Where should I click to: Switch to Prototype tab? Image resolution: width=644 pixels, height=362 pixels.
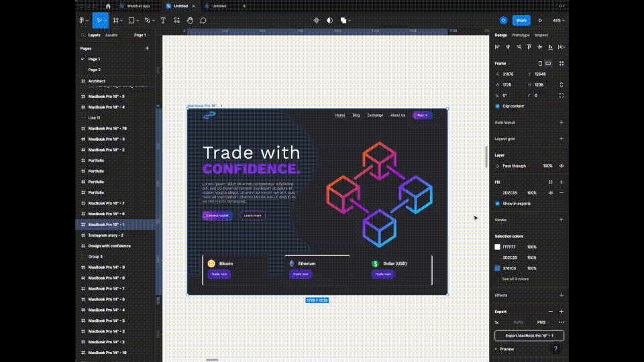click(521, 36)
